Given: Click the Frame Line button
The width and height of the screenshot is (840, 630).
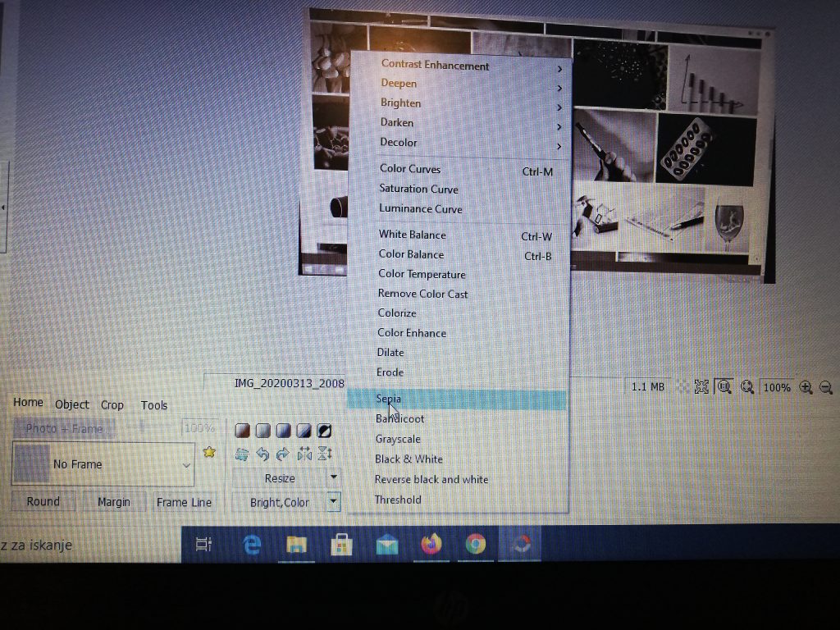Looking at the screenshot, I should (x=184, y=503).
